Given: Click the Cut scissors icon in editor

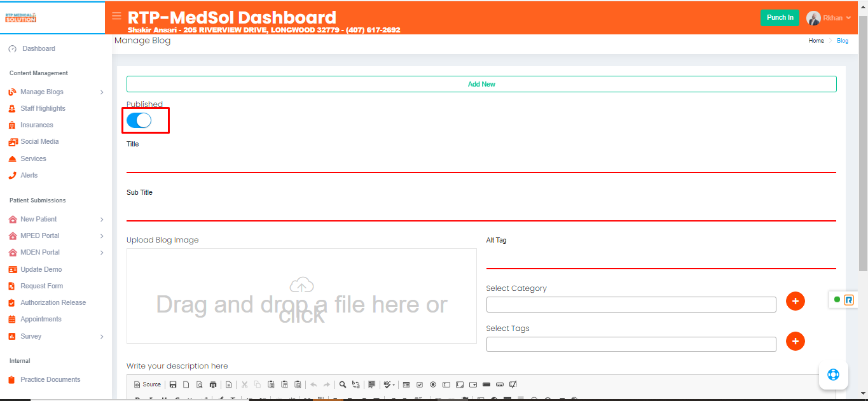Looking at the screenshot, I should [244, 384].
